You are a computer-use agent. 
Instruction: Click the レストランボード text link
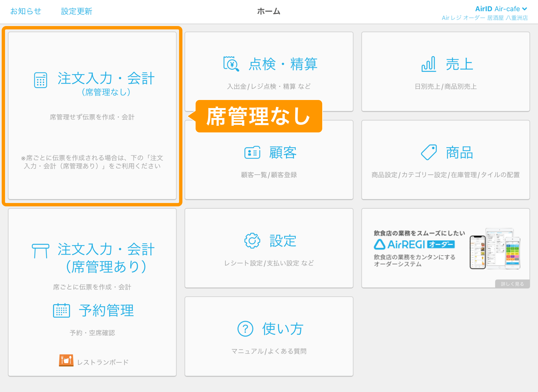point(103,362)
